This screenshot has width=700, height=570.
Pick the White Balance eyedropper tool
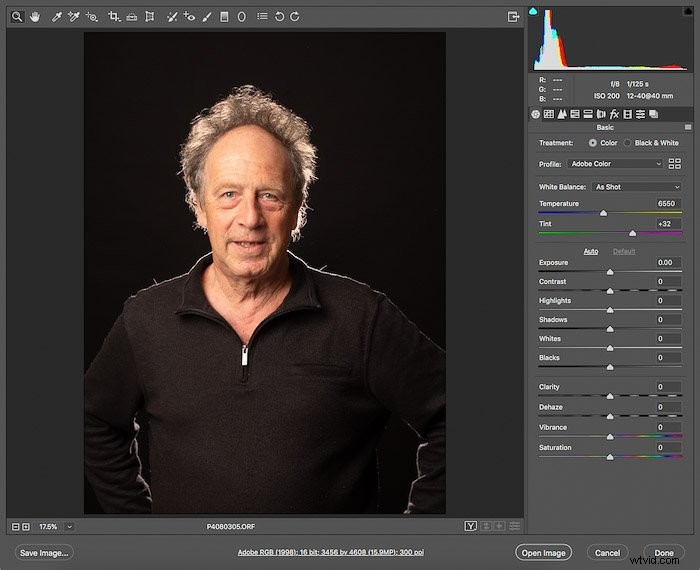[56, 17]
